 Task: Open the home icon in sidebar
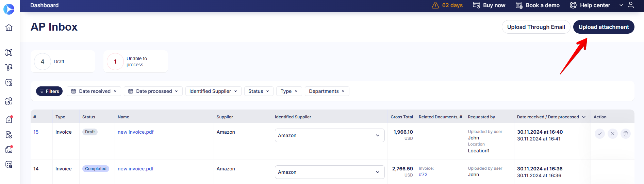(9, 28)
